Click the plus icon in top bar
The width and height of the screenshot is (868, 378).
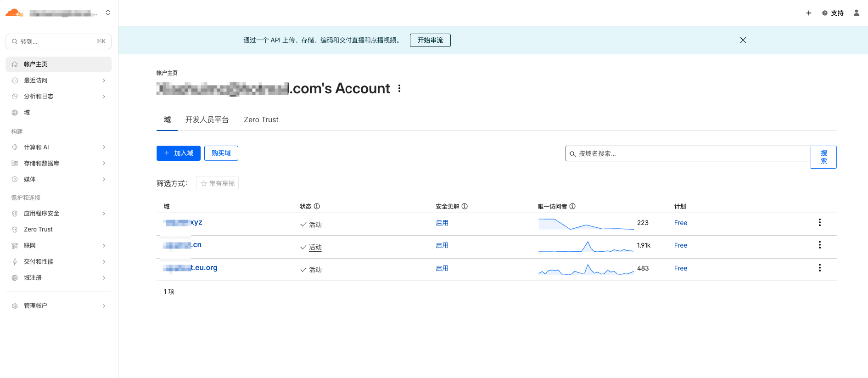pyautogui.click(x=808, y=13)
